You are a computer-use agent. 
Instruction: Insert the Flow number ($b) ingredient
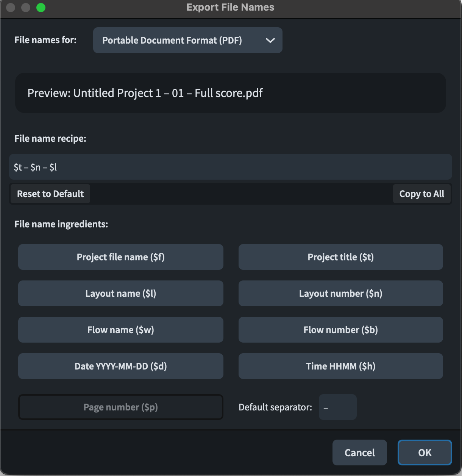tap(340, 330)
